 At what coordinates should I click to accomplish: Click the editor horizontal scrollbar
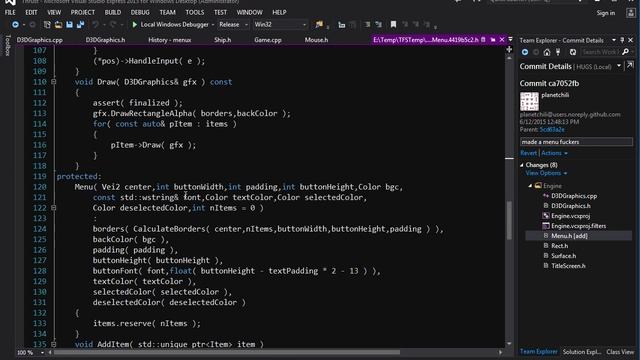pos(227,352)
